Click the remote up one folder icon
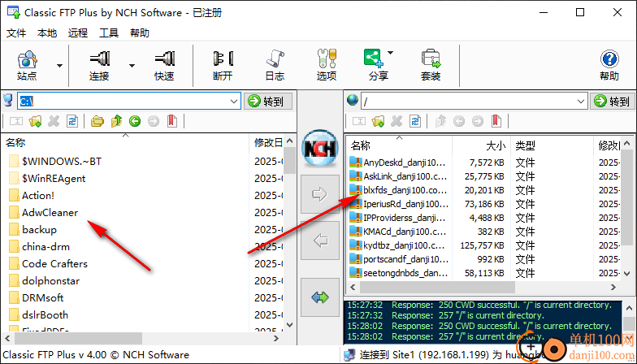The width and height of the screenshot is (637, 364). coord(440,121)
